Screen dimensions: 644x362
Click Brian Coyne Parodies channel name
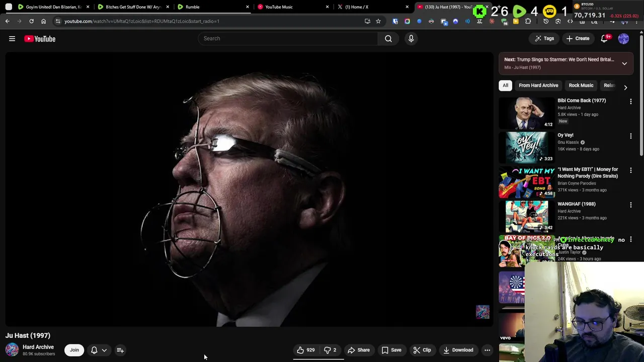click(577, 184)
